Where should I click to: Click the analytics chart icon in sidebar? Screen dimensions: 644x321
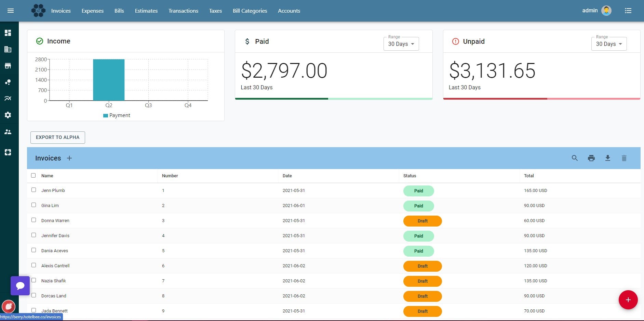click(x=8, y=98)
